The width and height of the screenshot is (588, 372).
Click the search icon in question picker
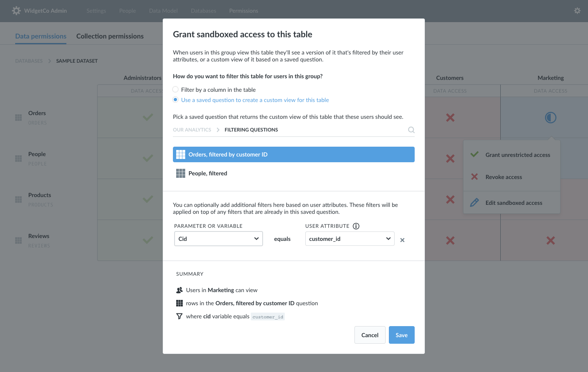[411, 130]
